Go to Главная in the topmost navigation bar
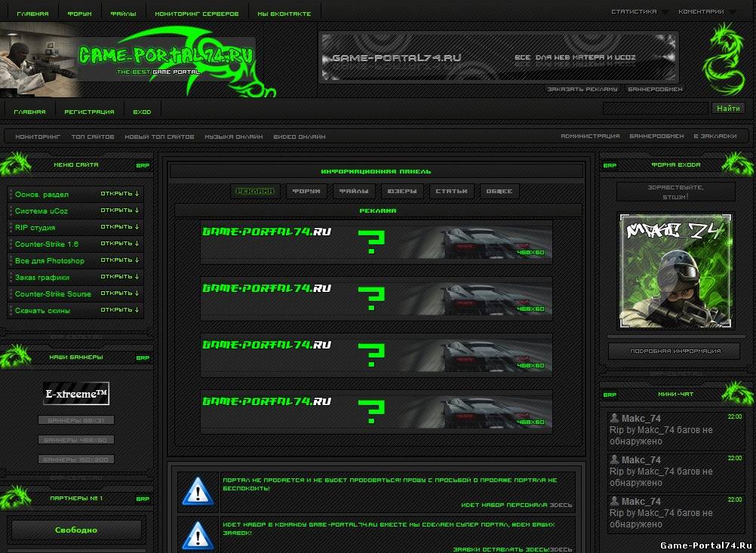Image resolution: width=756 pixels, height=553 pixels. (x=32, y=14)
